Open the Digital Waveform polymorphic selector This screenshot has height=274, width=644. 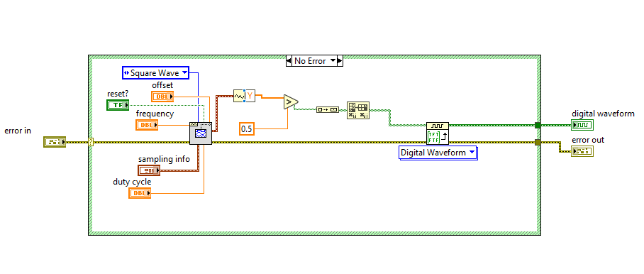(x=438, y=153)
